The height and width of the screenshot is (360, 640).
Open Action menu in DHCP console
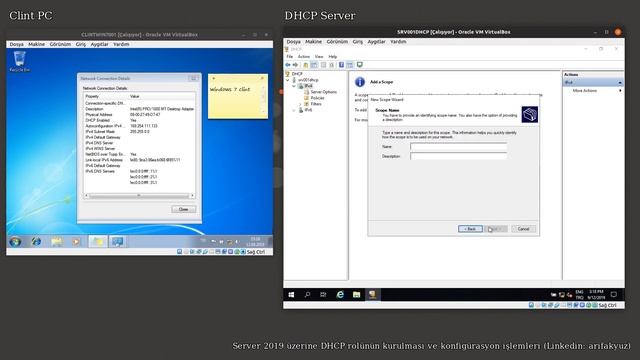(x=304, y=57)
